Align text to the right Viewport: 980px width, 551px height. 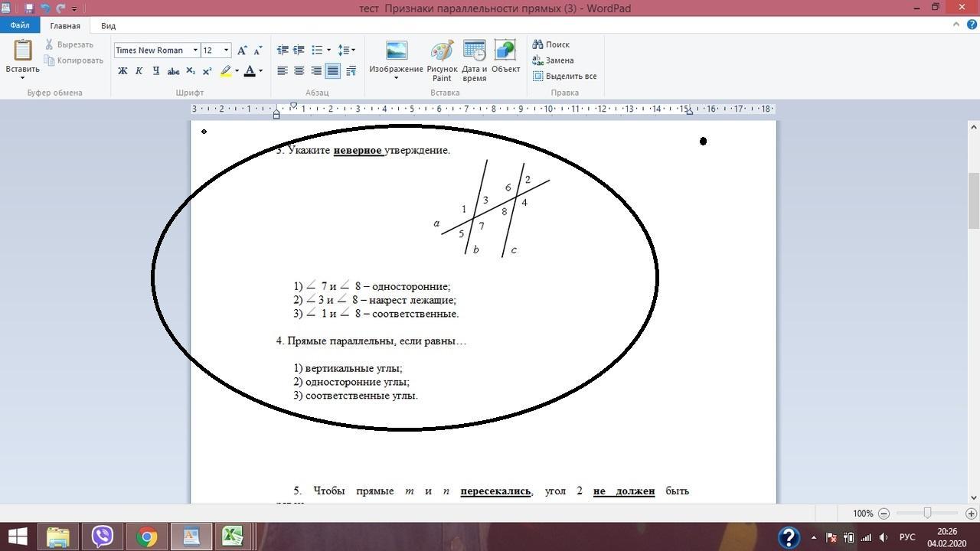(315, 71)
